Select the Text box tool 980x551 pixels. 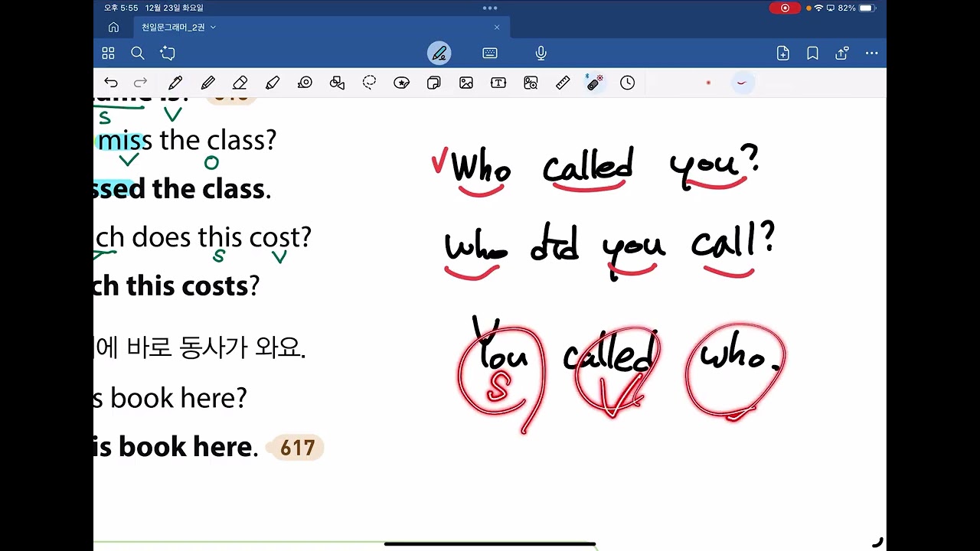498,83
